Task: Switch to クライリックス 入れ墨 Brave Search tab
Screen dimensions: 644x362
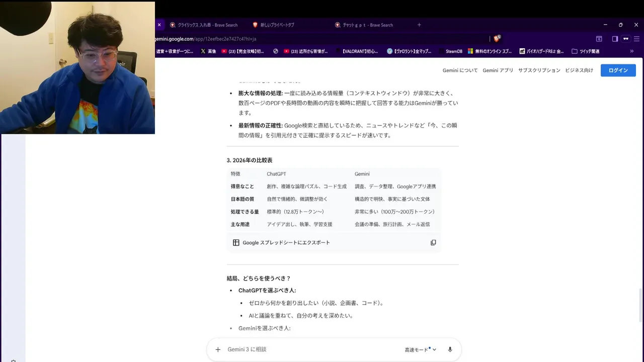Action: click(203, 25)
